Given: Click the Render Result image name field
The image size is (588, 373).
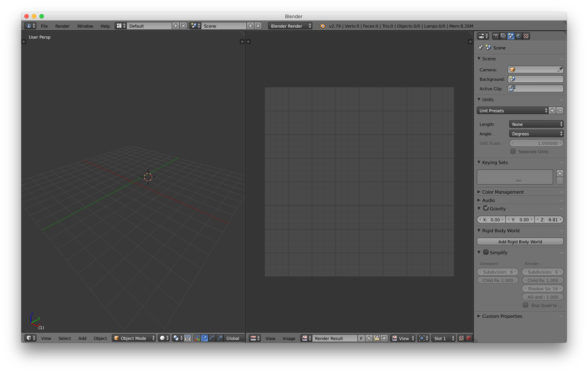Looking at the screenshot, I should (335, 338).
